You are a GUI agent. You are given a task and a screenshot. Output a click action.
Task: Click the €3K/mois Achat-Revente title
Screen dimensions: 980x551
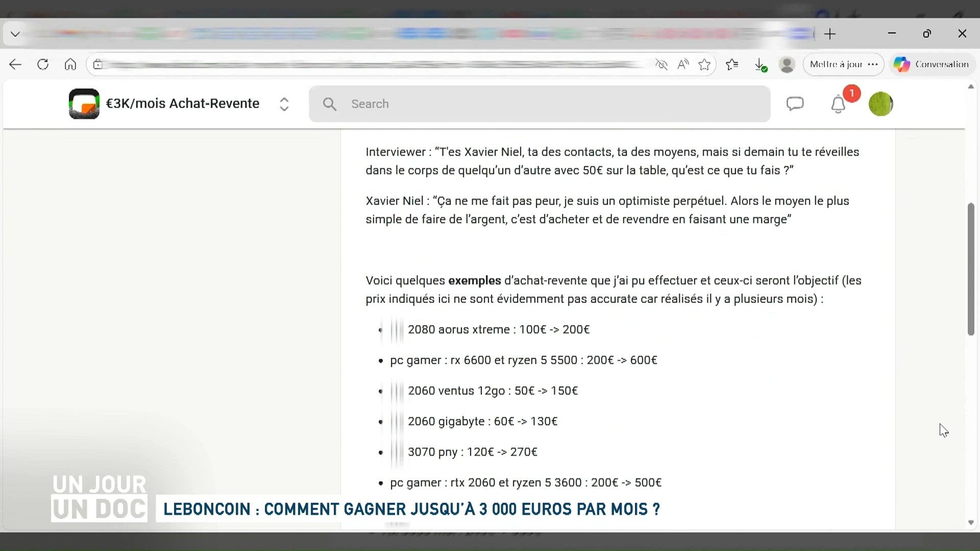(x=183, y=104)
